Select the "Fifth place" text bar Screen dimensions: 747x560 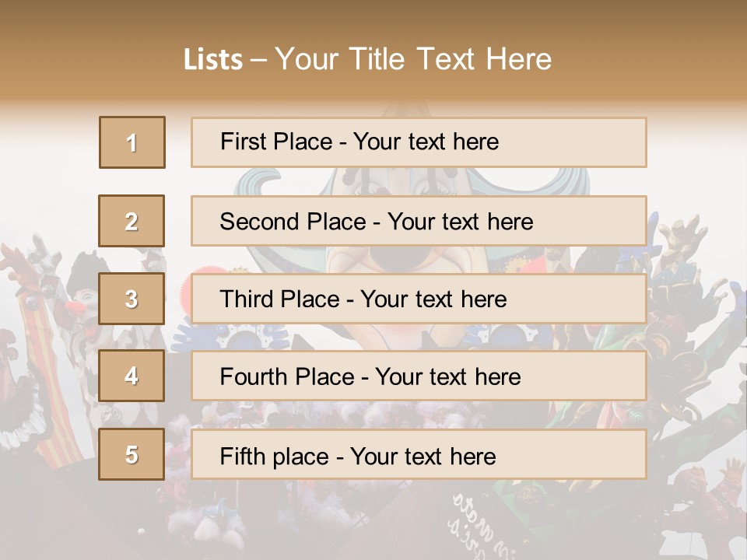419,453
